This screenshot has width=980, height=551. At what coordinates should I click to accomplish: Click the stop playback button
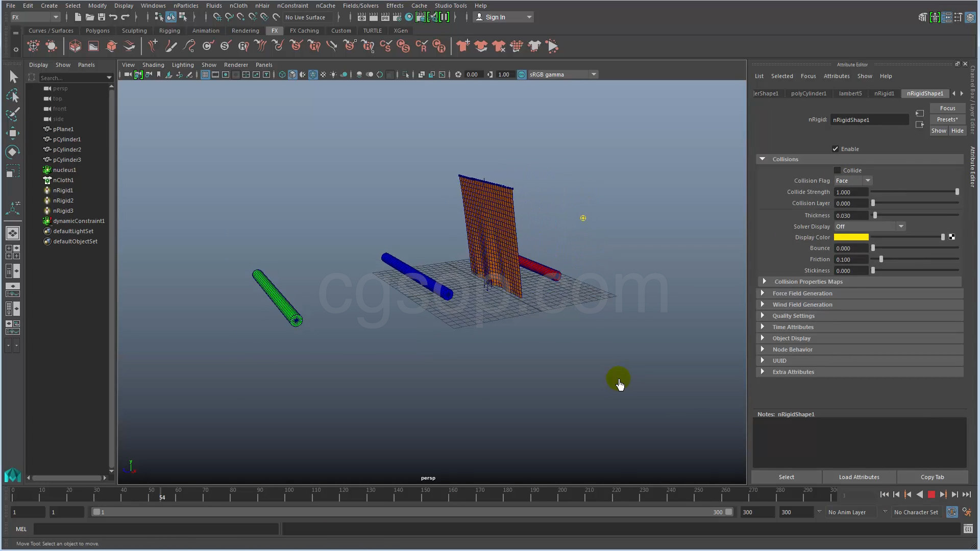(931, 494)
